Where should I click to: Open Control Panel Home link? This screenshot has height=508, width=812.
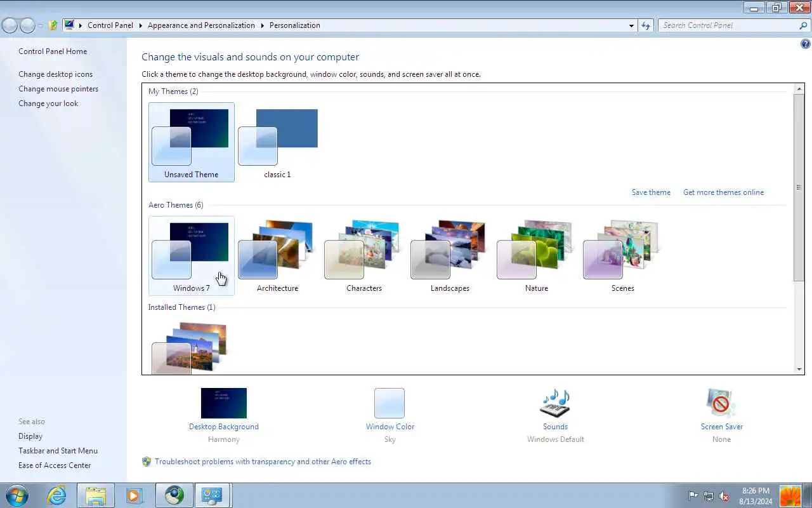pos(53,51)
